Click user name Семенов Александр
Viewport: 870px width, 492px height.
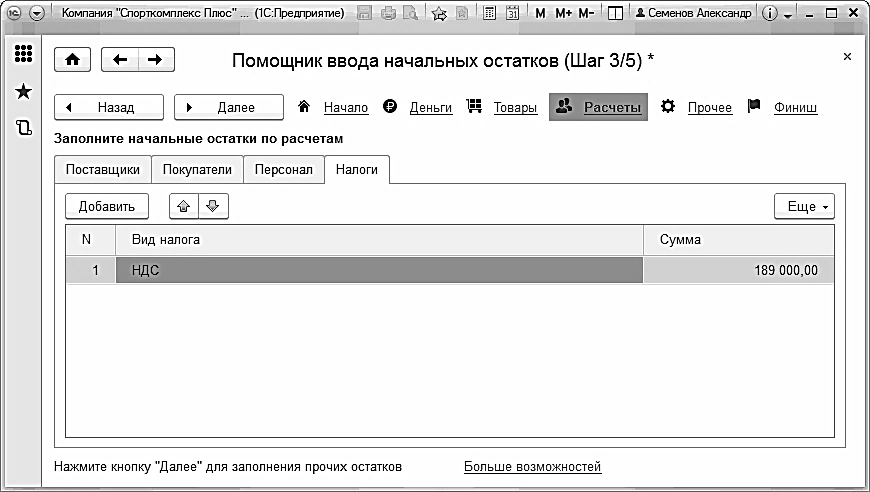pos(694,13)
